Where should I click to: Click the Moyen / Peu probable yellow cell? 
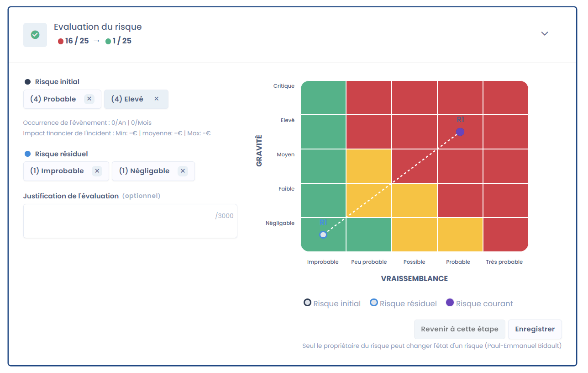(x=369, y=166)
